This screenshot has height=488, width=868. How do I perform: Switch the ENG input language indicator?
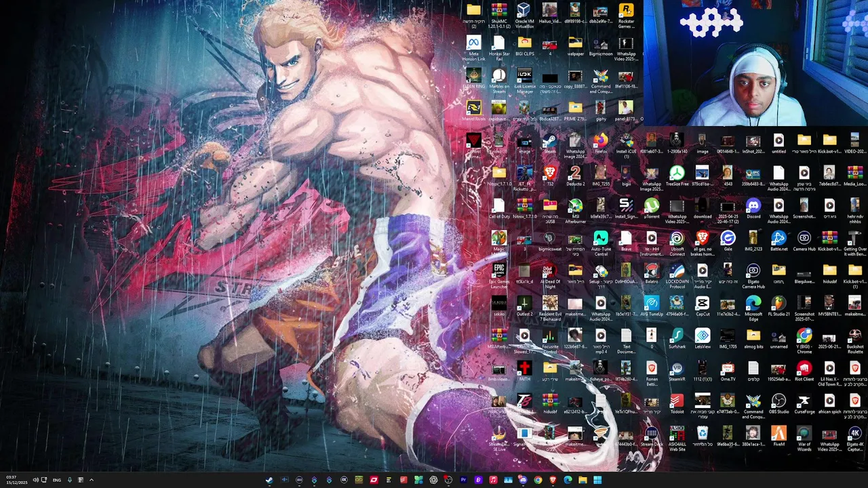(x=57, y=480)
